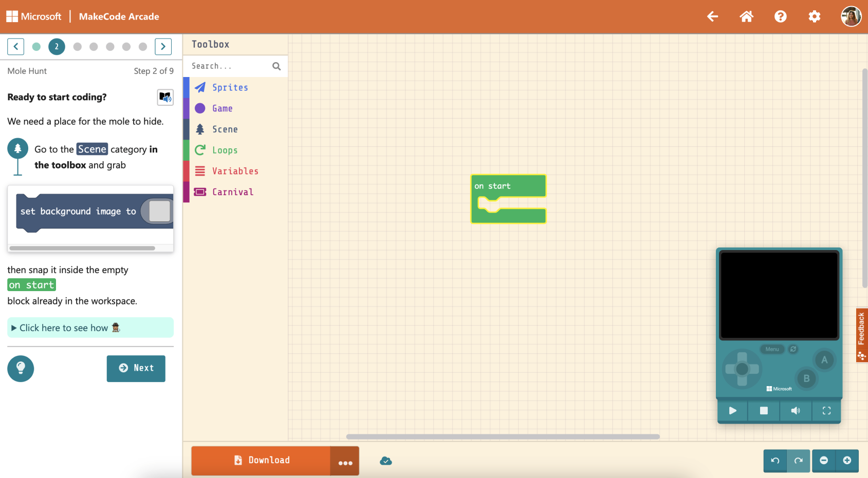Open the Carnival toolbox category
Image resolution: width=868 pixels, height=478 pixels.
[233, 192]
